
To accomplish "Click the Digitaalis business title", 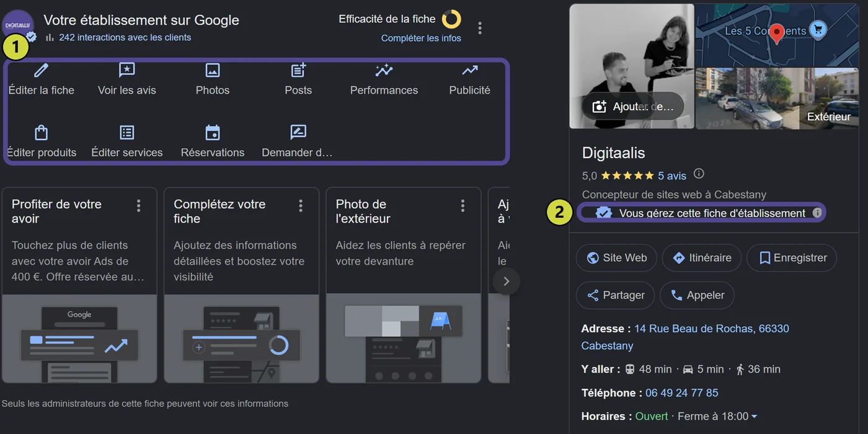I will [614, 153].
